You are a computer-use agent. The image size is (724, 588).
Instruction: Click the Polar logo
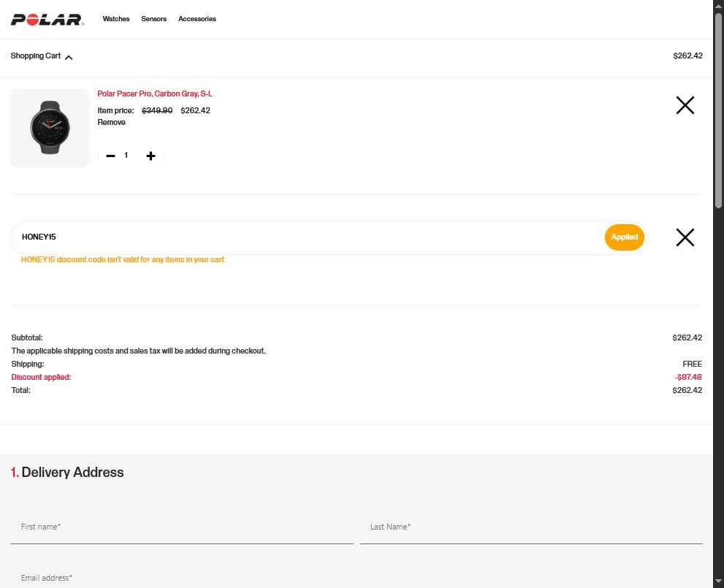47,20
